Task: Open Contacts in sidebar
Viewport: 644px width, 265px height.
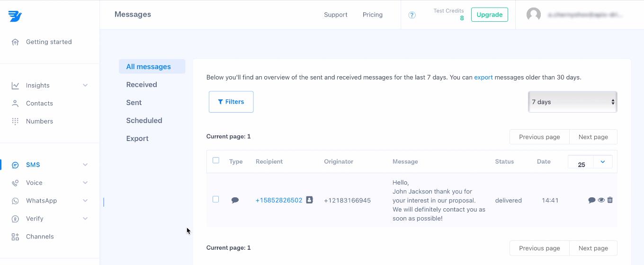Action: point(39,103)
